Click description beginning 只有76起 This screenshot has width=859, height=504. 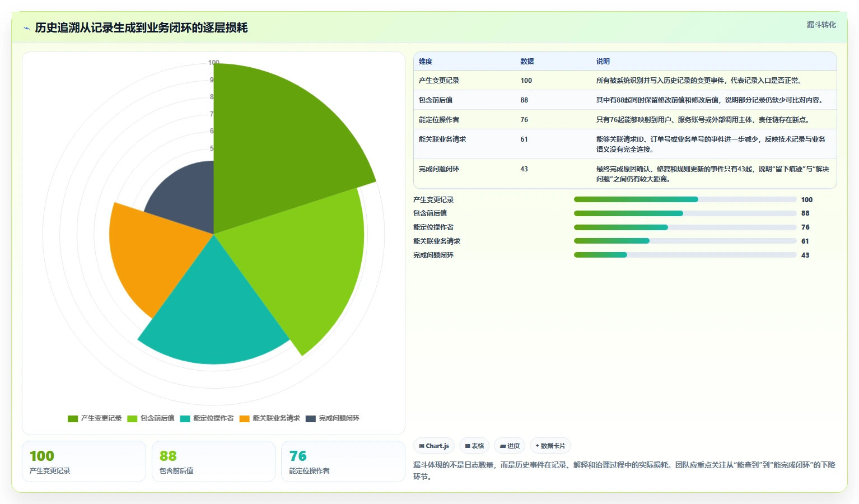704,120
